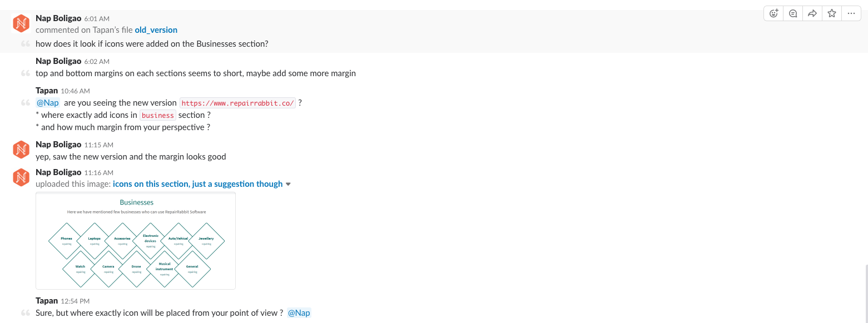Open Nap Boligao's avatar on 6:01 AM message
The image size is (868, 323).
coord(21,24)
